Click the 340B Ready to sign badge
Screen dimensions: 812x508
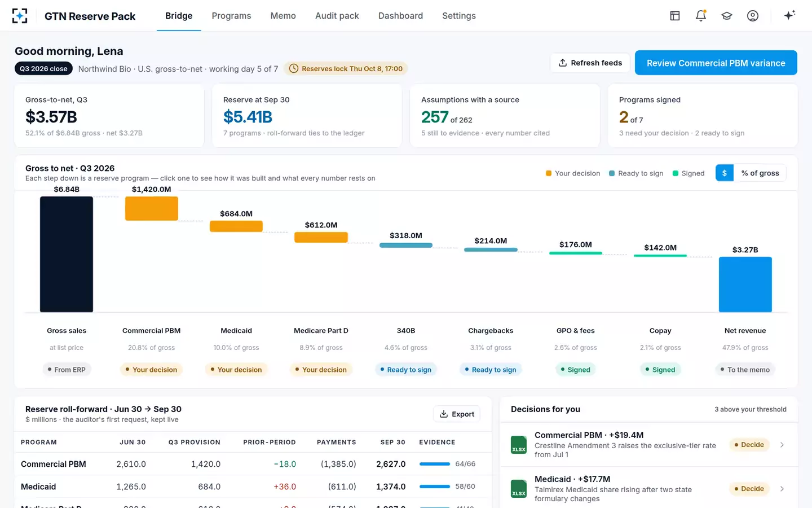point(406,370)
